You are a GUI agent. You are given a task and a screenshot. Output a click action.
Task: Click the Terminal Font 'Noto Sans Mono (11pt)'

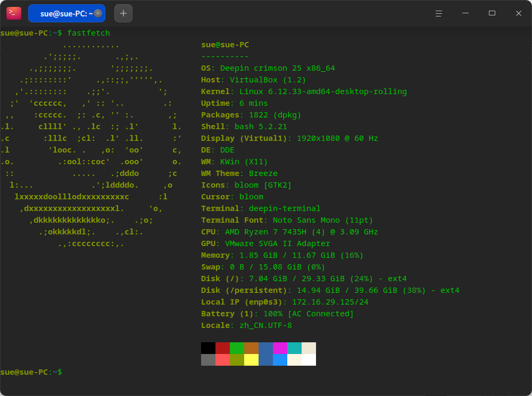[x=323, y=220]
